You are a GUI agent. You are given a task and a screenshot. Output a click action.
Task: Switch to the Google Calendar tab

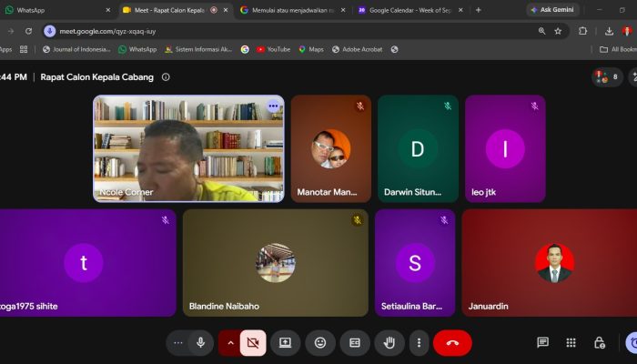(x=409, y=10)
